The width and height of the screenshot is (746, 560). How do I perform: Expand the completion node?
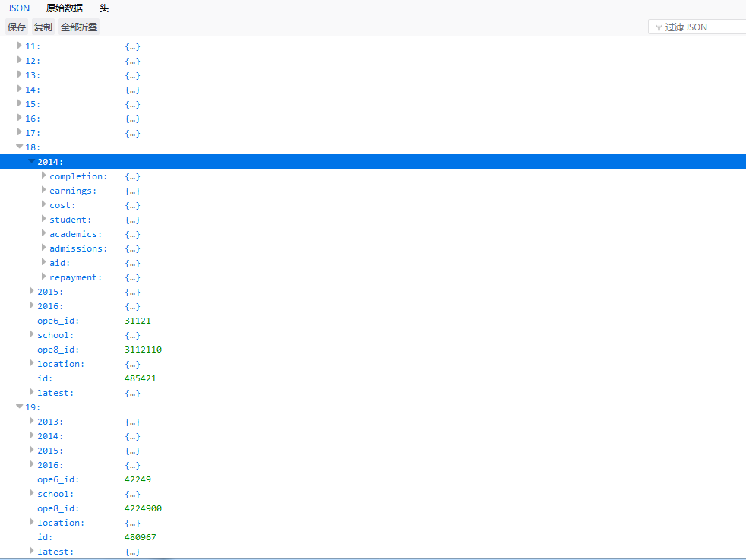point(43,175)
